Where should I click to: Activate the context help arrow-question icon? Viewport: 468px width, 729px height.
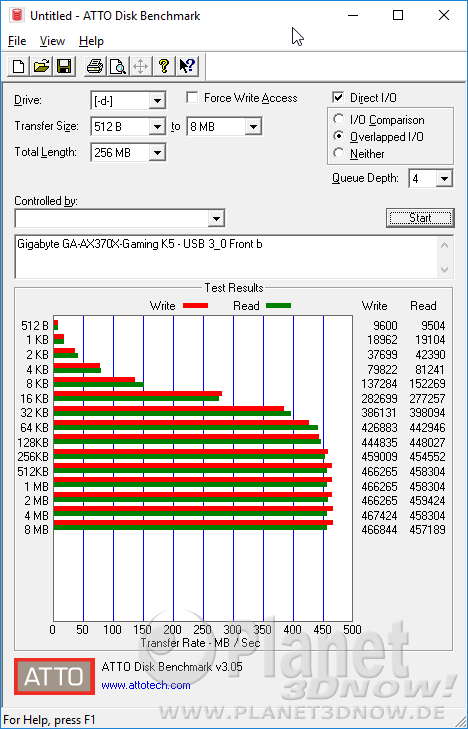pos(187,66)
